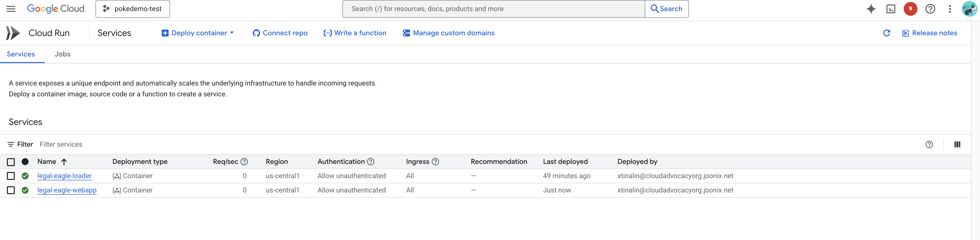Image resolution: width=980 pixels, height=240 pixels.
Task: Check the legal-eagle-webapp row checkbox
Action: (x=11, y=190)
